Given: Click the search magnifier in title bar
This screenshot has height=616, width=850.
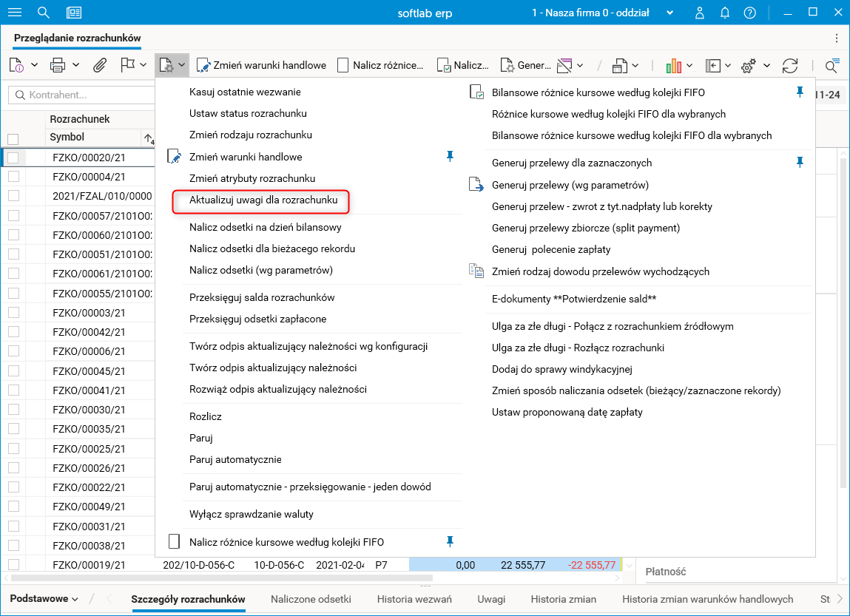Looking at the screenshot, I should click(44, 13).
